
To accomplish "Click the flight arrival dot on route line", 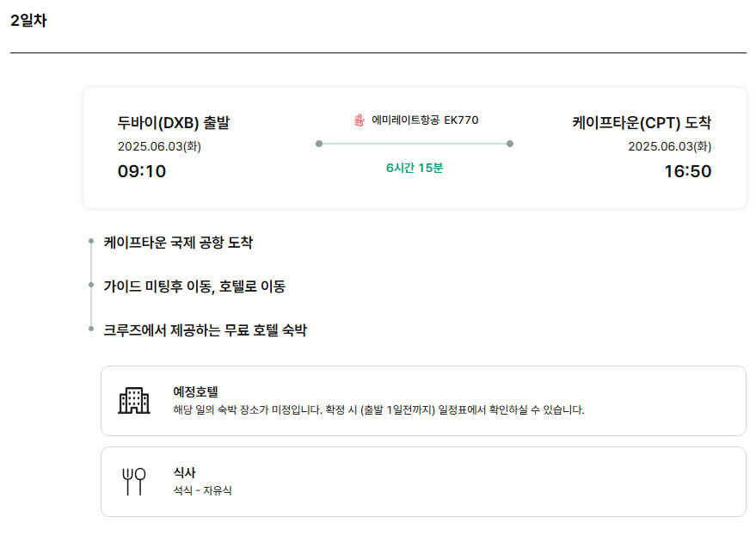I will tap(510, 144).
